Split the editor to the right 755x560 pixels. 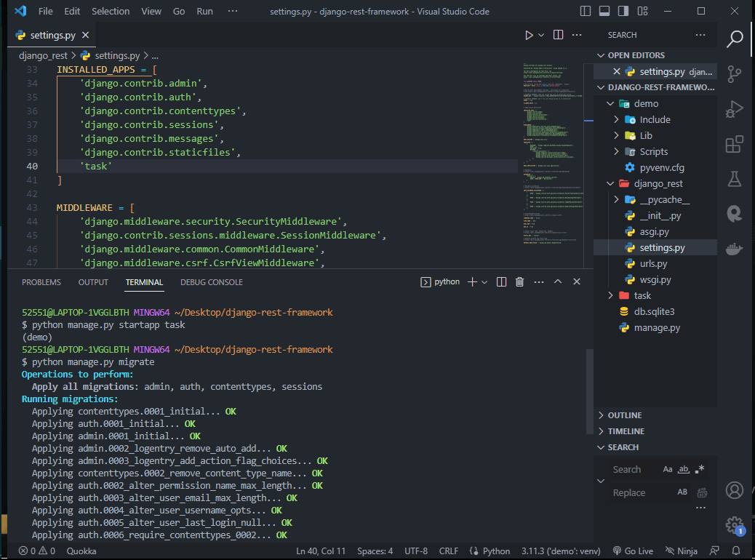coord(558,35)
